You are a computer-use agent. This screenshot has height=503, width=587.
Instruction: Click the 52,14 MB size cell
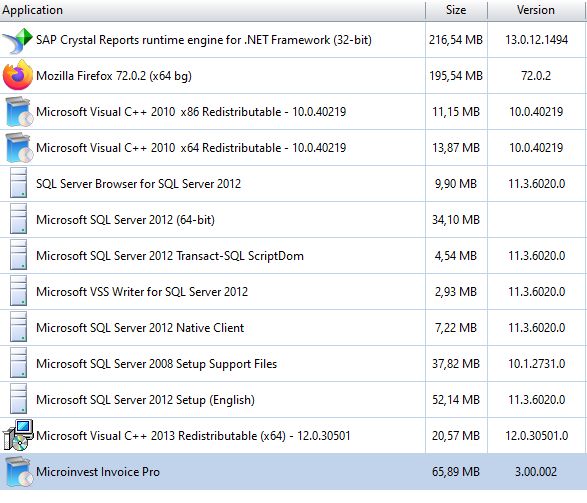(x=456, y=400)
